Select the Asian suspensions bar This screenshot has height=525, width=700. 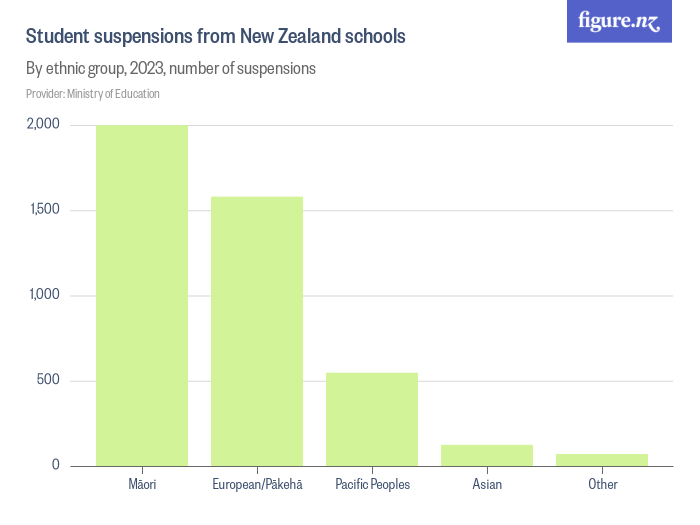[487, 455]
